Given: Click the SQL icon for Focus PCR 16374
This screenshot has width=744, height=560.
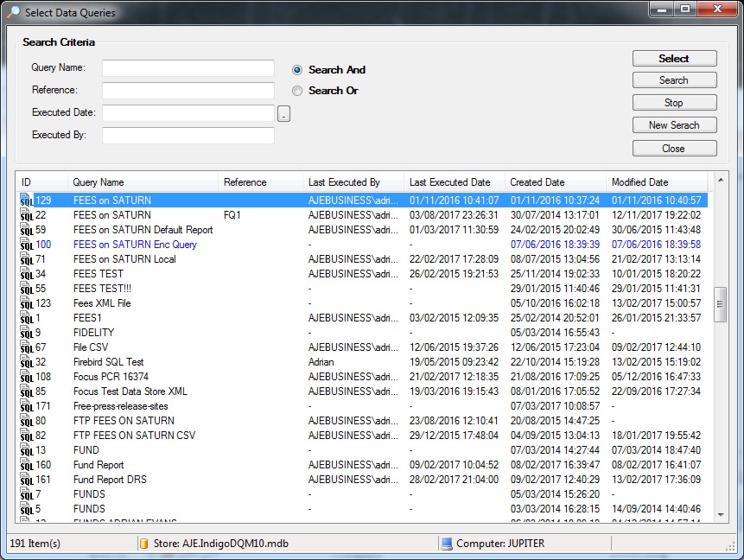Looking at the screenshot, I should point(26,378).
